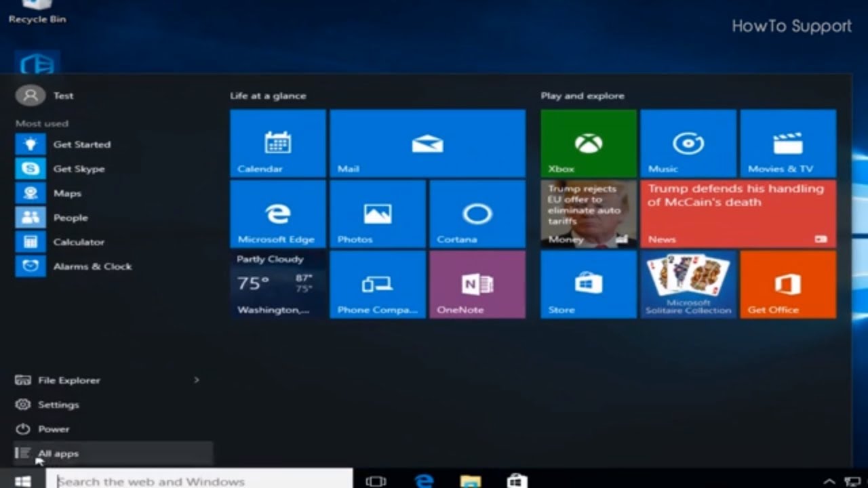Click the Play and explore group title
The width and height of the screenshot is (868, 488).
point(583,96)
